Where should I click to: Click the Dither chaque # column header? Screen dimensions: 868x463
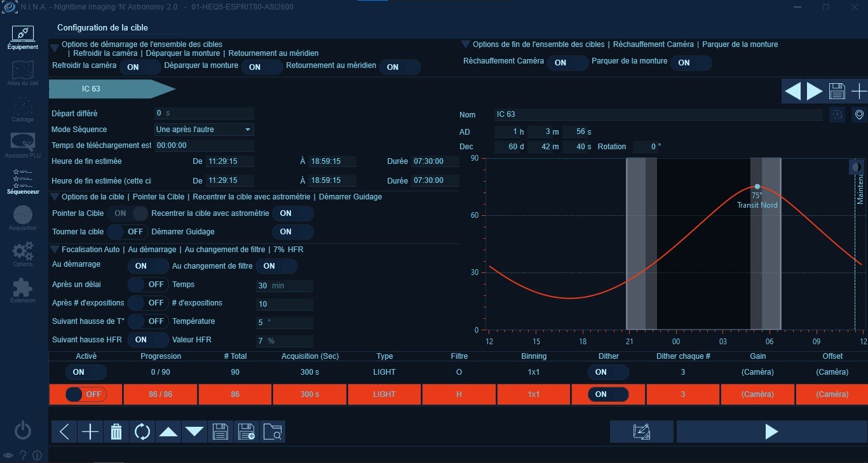click(x=683, y=356)
